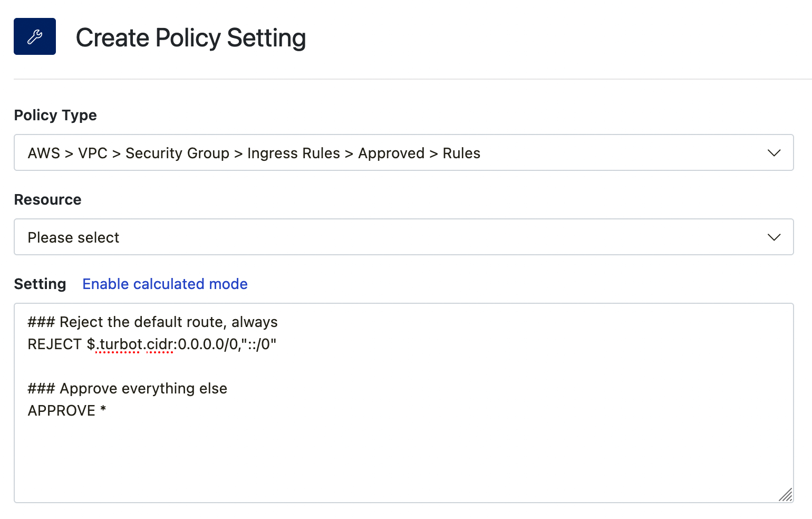Click the 'Policy Type' label
This screenshot has width=812, height=519.
(55, 115)
